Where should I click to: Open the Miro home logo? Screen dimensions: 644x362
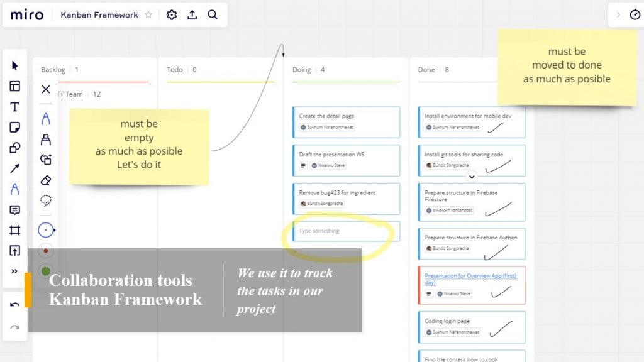[27, 15]
